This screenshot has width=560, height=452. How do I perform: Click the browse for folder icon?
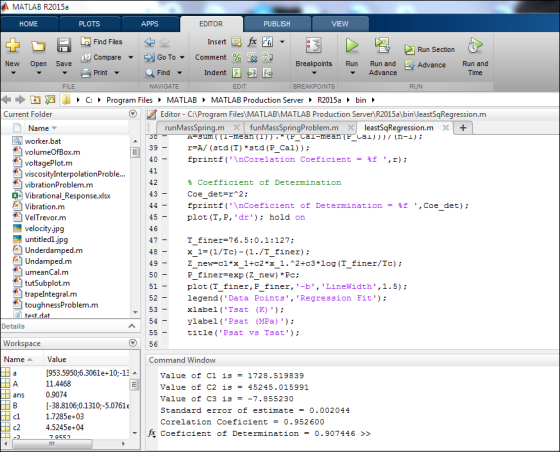50,100
